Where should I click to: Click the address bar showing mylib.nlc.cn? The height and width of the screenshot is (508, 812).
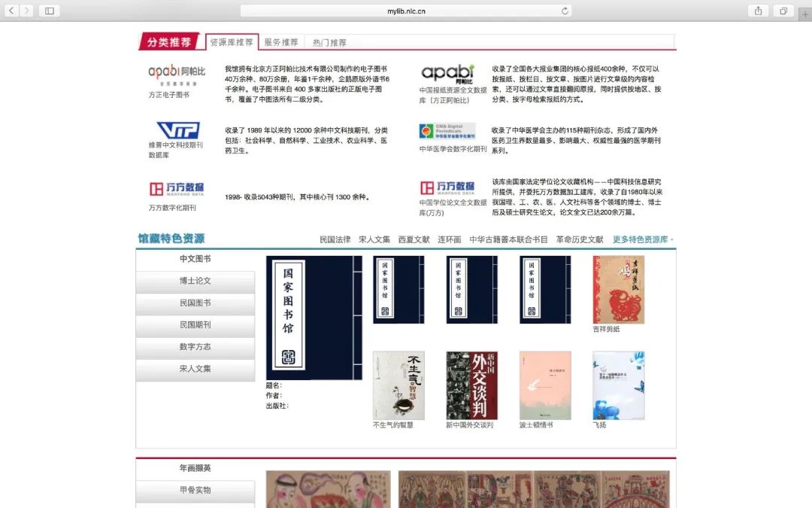click(x=406, y=11)
